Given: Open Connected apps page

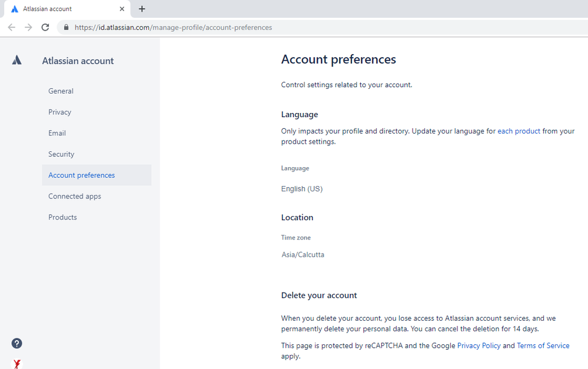Looking at the screenshot, I should click(x=75, y=196).
